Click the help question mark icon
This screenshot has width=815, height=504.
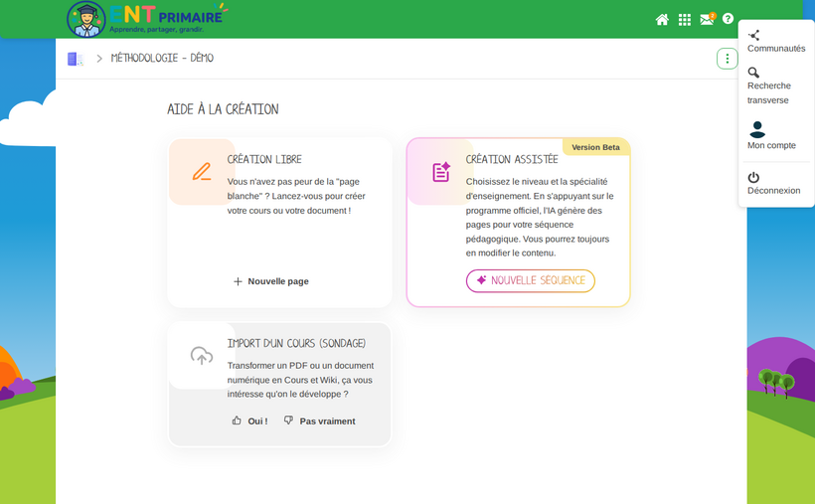coord(728,19)
